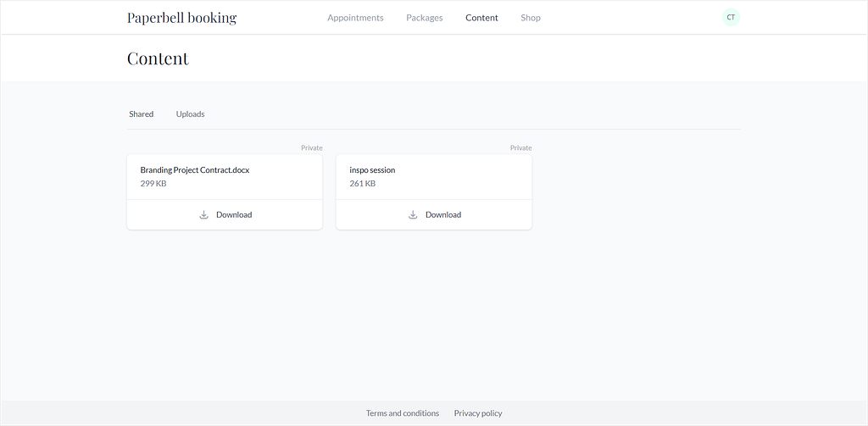Click the Paperbell booking logo
This screenshot has width=868, height=426.
coord(181,18)
